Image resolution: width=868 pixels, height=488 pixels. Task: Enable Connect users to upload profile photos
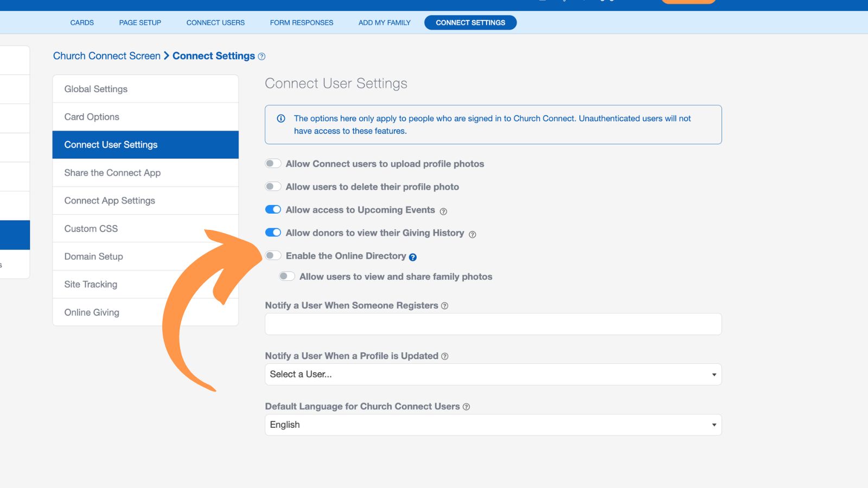coord(273,164)
